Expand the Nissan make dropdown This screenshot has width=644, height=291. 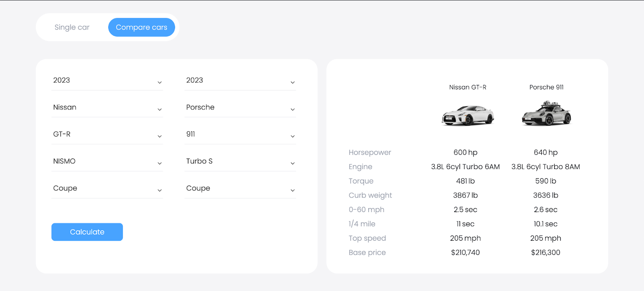107,107
